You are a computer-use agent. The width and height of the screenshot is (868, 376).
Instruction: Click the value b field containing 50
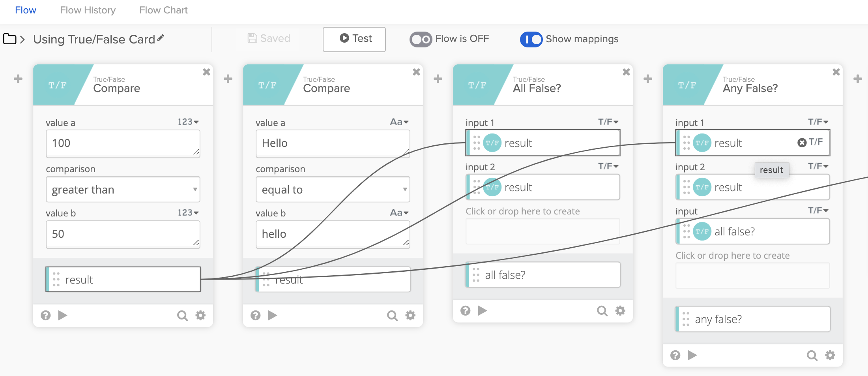pos(123,234)
